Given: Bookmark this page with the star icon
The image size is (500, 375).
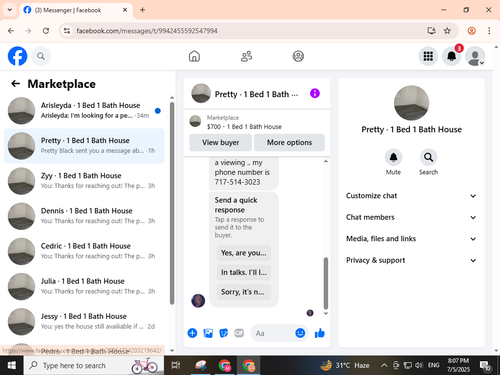Looking at the screenshot, I should [447, 31].
